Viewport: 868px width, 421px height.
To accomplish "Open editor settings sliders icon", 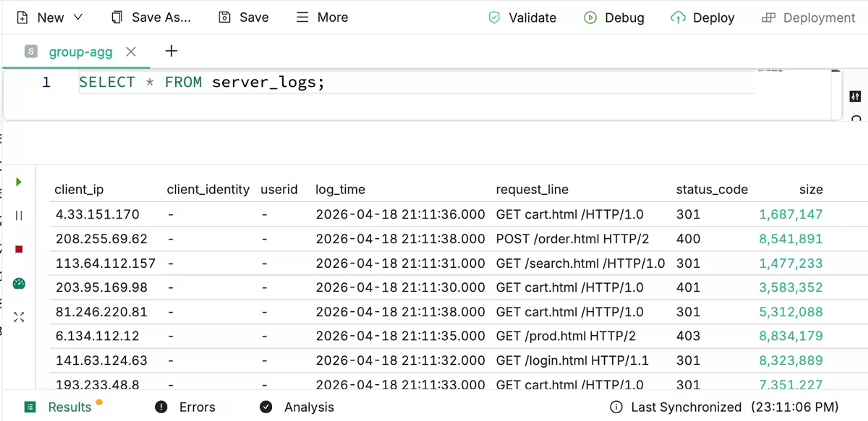I will coord(855,96).
